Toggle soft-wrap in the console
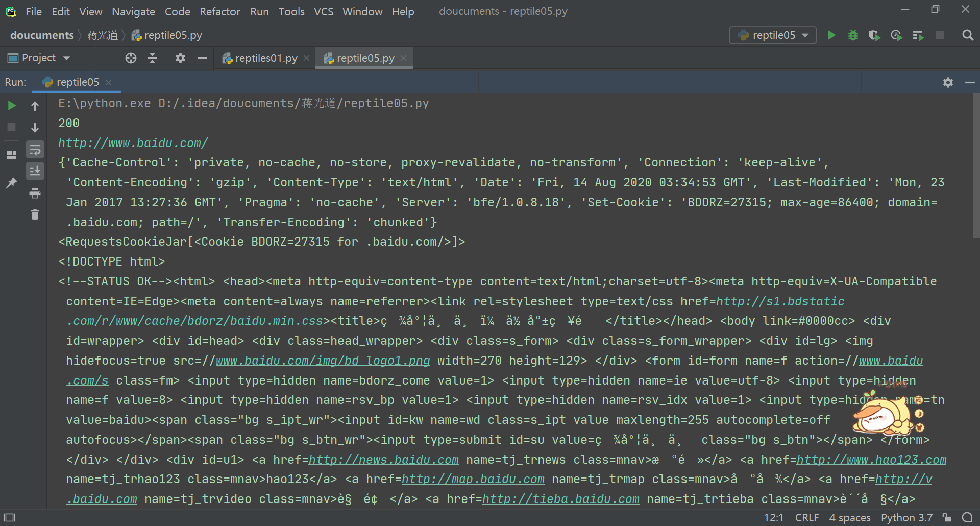 35,150
